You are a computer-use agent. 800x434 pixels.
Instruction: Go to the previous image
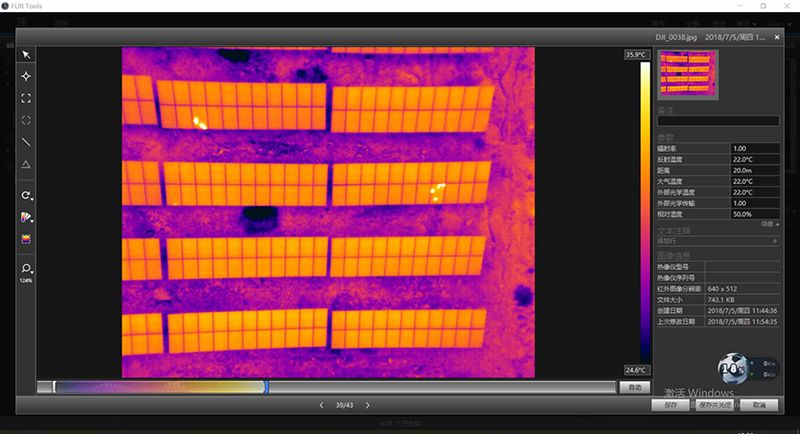pyautogui.click(x=321, y=405)
